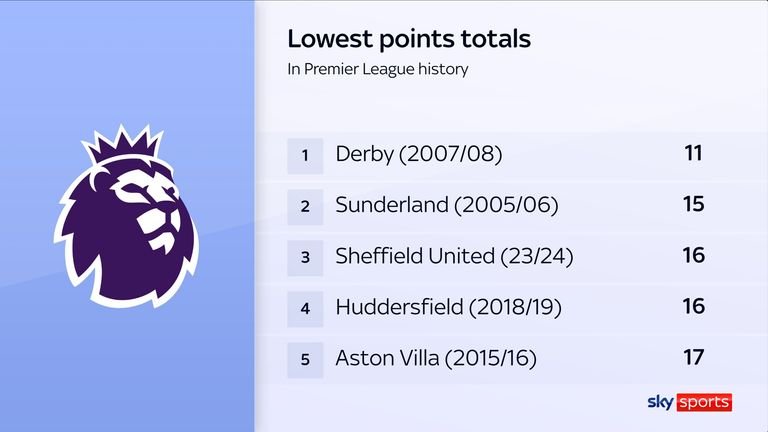Screen dimensions: 768x432
Task: Click Huddersfield's points total of 16
Action: (x=693, y=307)
